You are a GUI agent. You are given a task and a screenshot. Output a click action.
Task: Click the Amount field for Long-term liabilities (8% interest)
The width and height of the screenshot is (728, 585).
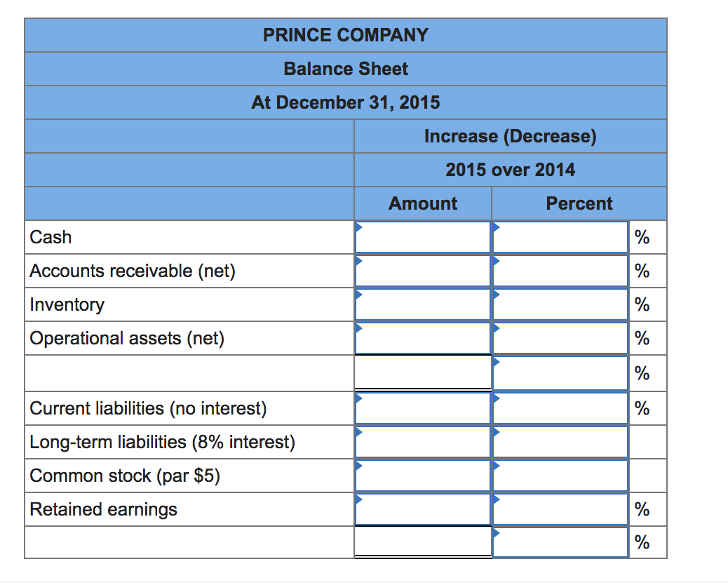click(423, 442)
